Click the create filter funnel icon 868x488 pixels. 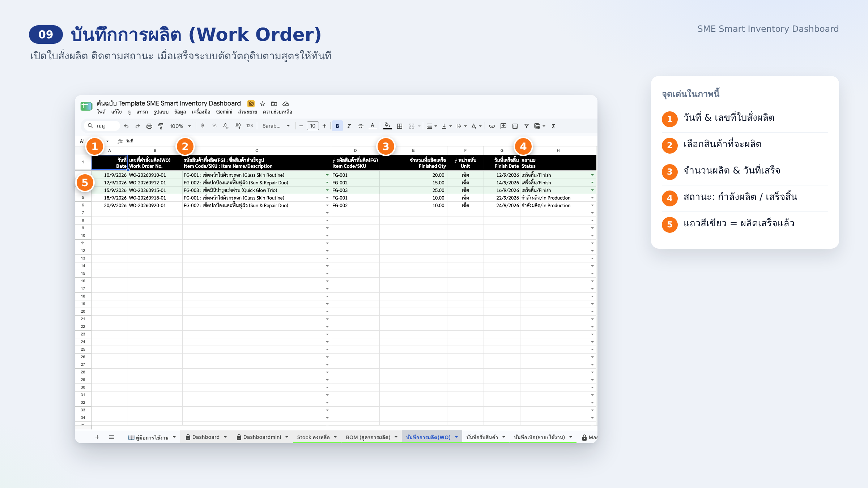(x=527, y=126)
